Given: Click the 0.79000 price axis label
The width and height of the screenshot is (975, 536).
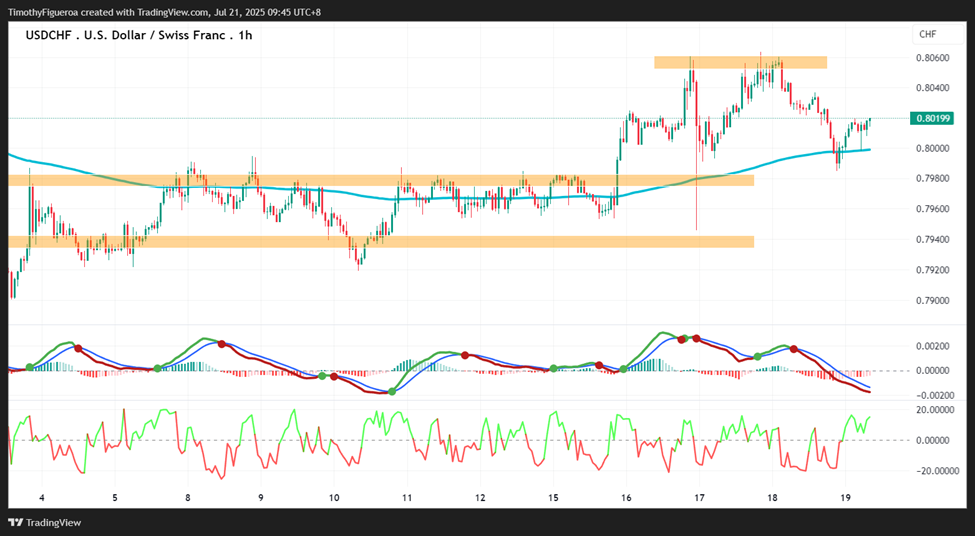Looking at the screenshot, I should [931, 300].
